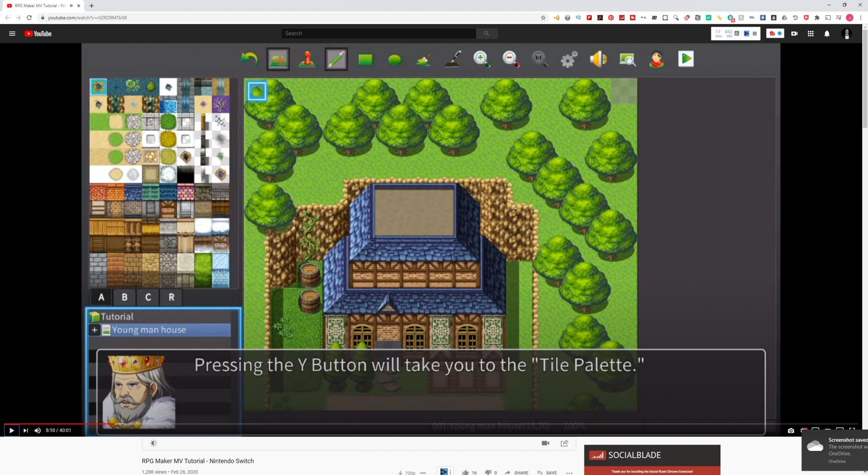This screenshot has width=868, height=475.
Task: Switch to tile palette tab C
Action: pos(148,297)
